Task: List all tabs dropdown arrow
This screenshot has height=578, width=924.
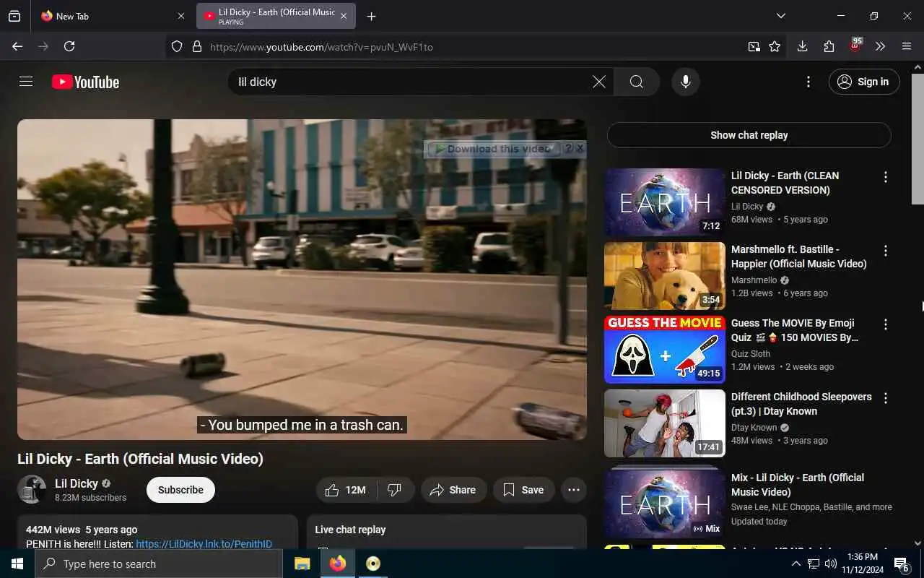Action: (x=780, y=16)
